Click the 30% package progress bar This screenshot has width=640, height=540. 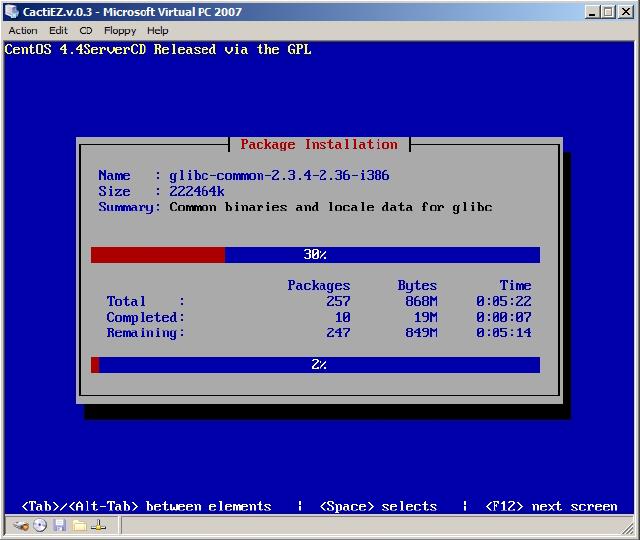pyautogui.click(x=315, y=255)
